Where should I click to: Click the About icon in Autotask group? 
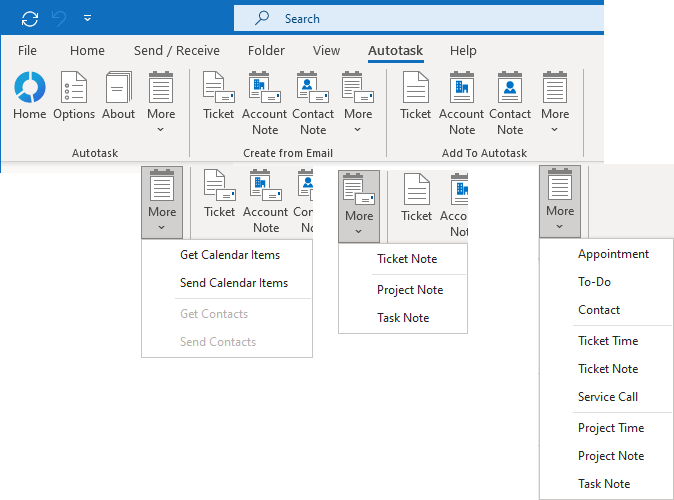118,97
